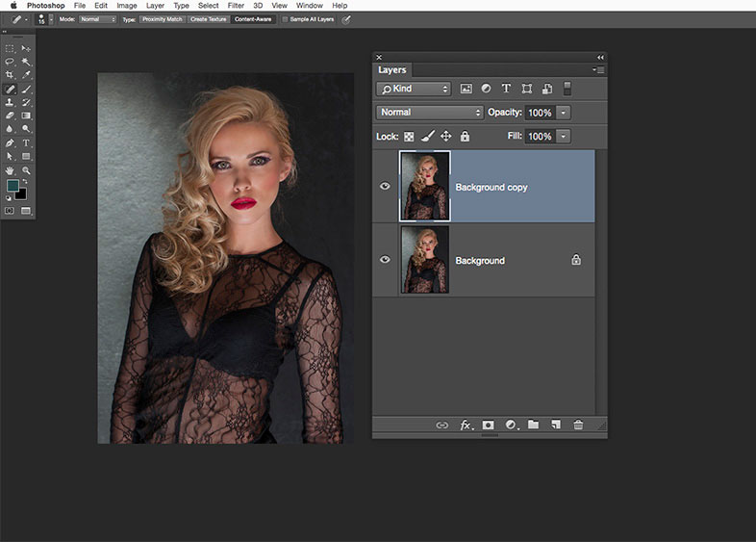Open the layer style fx menu
The height and width of the screenshot is (542, 756).
coord(466,425)
